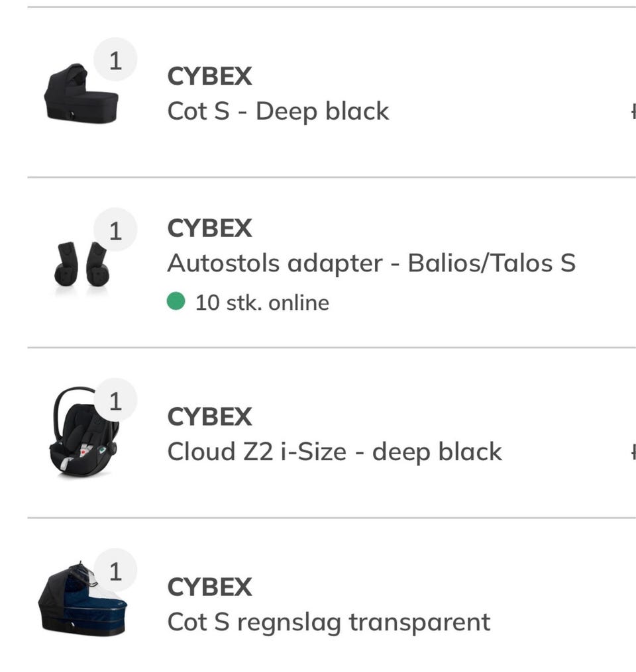The height and width of the screenshot is (672, 636).
Task: Open "Cot S regnslag transparent" product title
Action: click(x=329, y=622)
